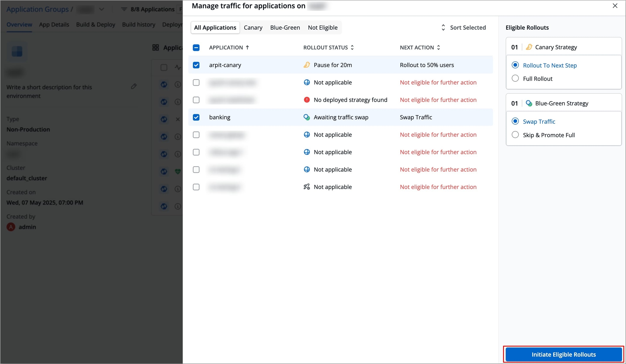Click rocket icon in last Not applicable row
Viewport: 626px width, 364px height.
(x=306, y=187)
